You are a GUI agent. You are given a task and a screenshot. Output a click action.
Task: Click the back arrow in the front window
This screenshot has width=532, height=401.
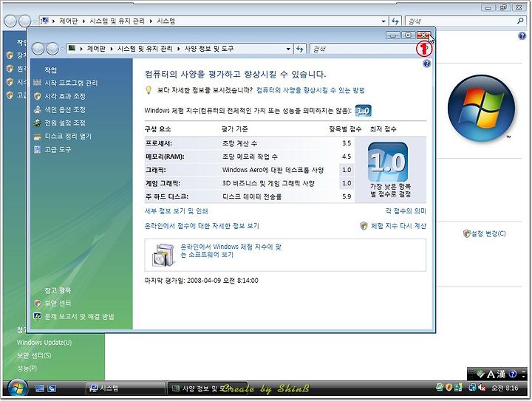[38, 49]
